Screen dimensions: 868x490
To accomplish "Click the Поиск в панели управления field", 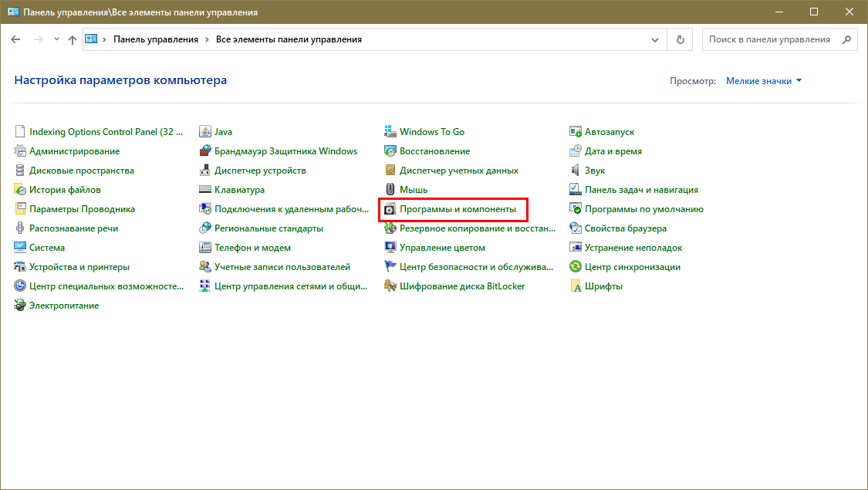I will [x=770, y=39].
